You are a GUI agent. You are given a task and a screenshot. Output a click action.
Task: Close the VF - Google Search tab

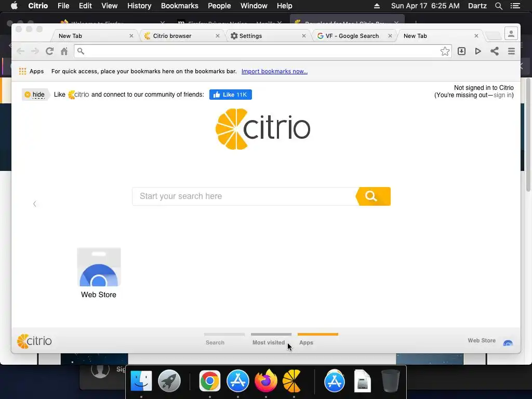coord(390,36)
